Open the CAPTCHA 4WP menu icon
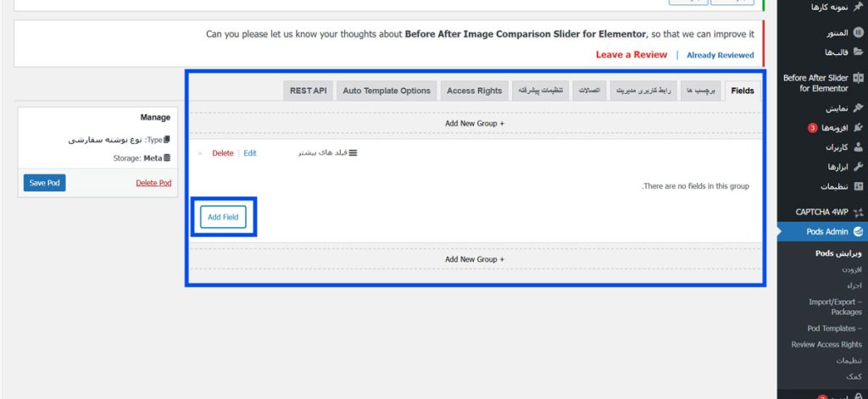The image size is (868, 399). point(858,212)
